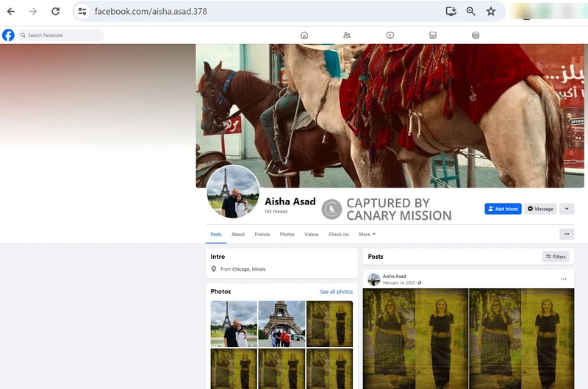Click the URL facebook.com/aisha.asad.378 address bar

click(151, 11)
